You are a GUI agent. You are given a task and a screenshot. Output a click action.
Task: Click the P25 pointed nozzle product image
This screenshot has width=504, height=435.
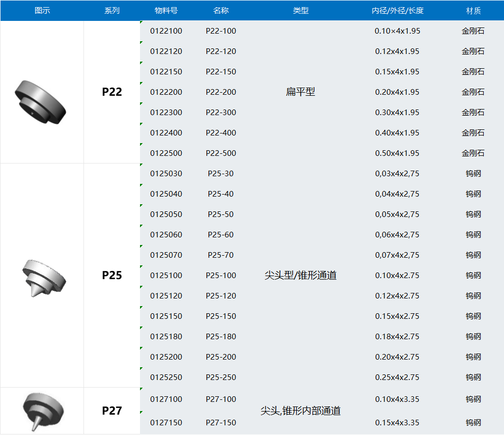(44, 278)
